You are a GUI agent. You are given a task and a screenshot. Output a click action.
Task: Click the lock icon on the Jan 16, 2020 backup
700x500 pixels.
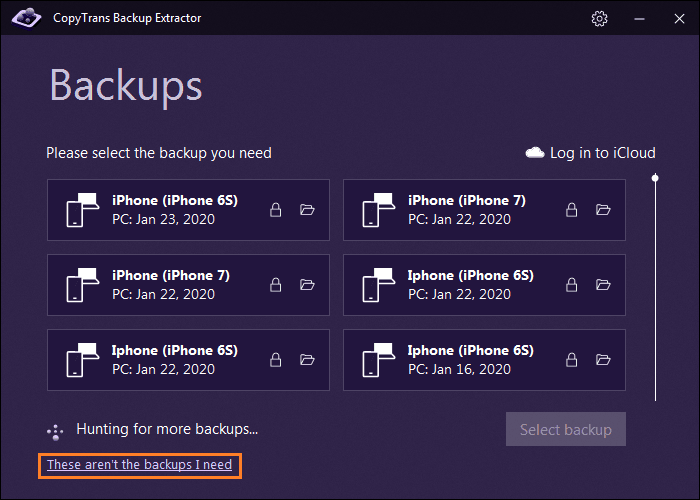pyautogui.click(x=571, y=360)
